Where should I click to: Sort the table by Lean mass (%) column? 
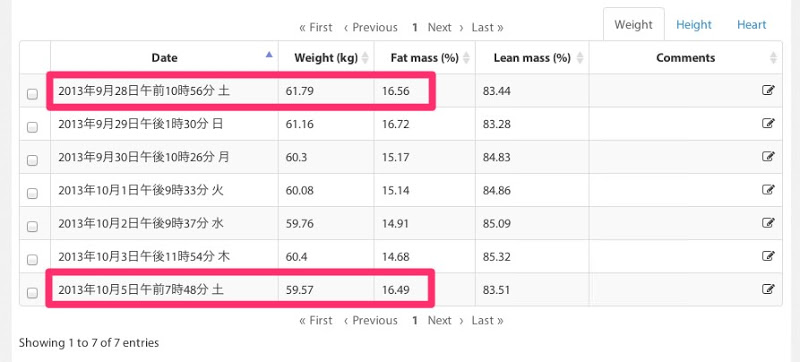pyautogui.click(x=532, y=58)
